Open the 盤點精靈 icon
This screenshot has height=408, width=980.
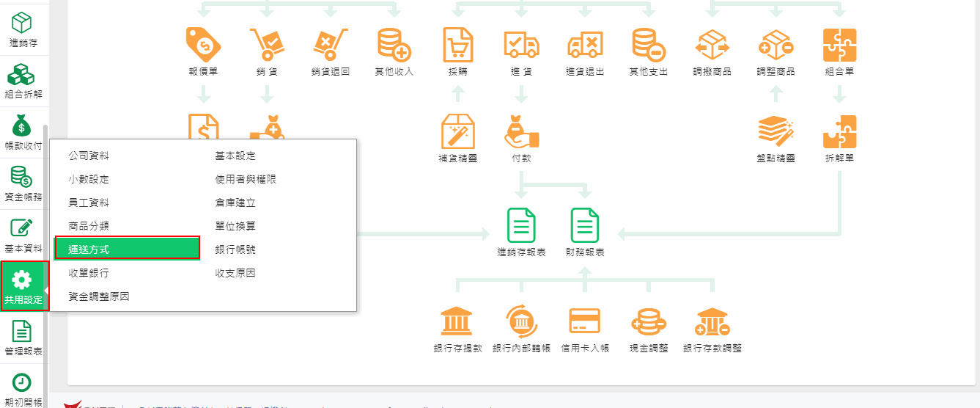(x=775, y=131)
